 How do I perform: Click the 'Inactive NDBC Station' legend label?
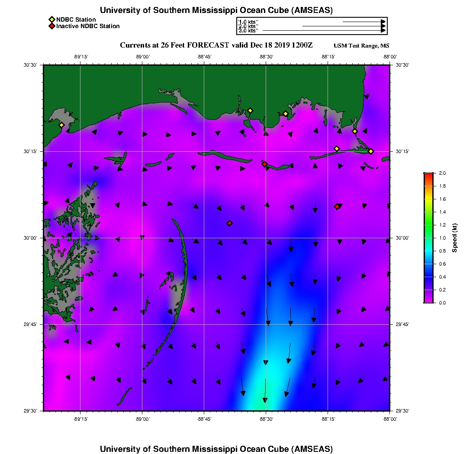pyautogui.click(x=88, y=26)
